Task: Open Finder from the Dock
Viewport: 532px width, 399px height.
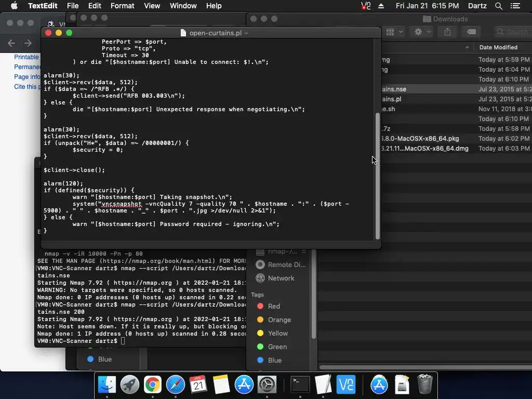Action: pyautogui.click(x=107, y=384)
